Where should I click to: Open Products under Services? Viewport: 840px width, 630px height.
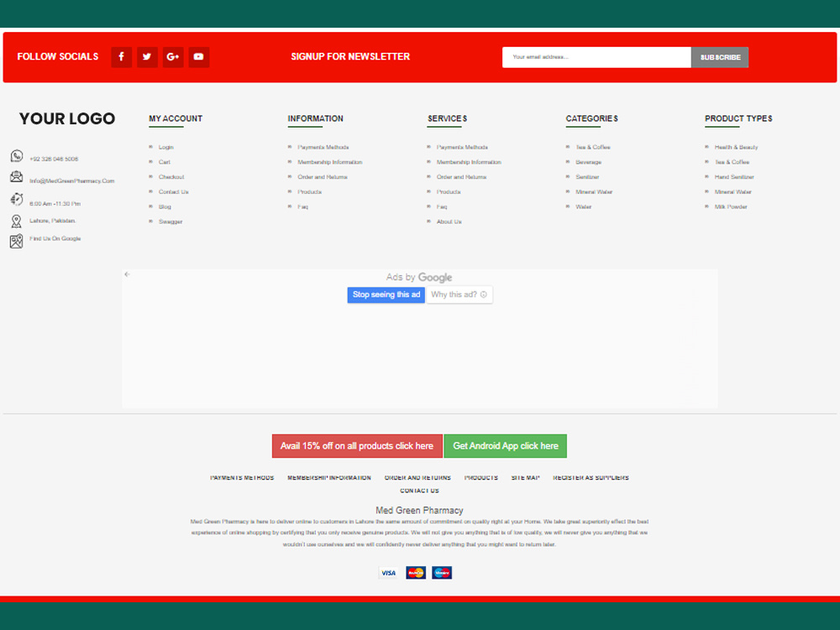tap(449, 192)
